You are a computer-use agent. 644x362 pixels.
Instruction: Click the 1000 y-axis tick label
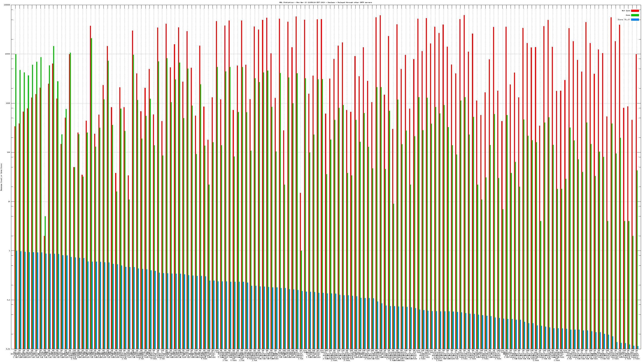click(8, 103)
